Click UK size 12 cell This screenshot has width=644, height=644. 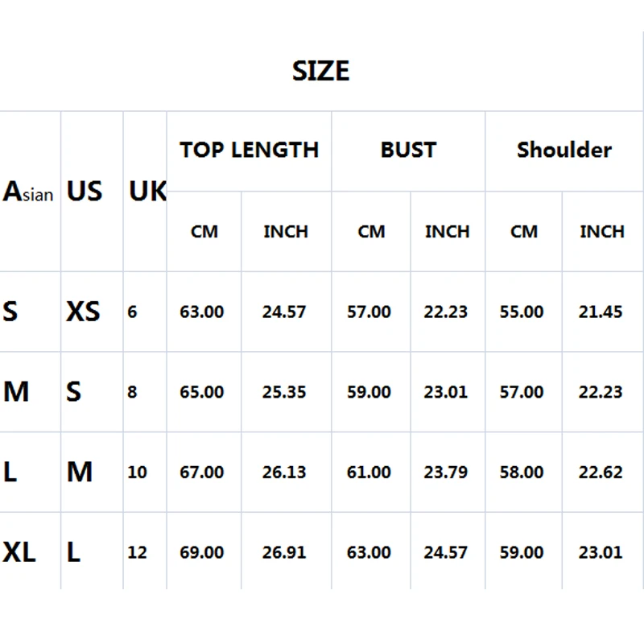tap(137, 552)
